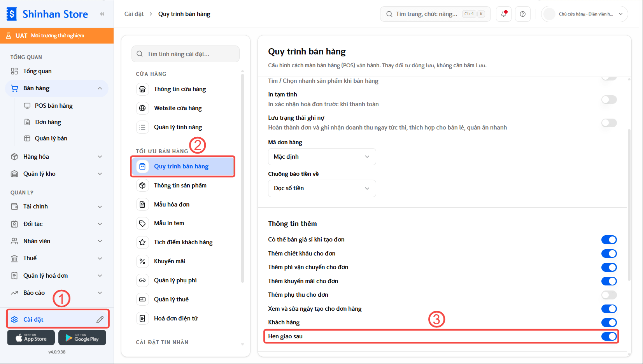643x364 pixels.
Task: Click the Quản lý thuế money icon
Action: pos(142,299)
